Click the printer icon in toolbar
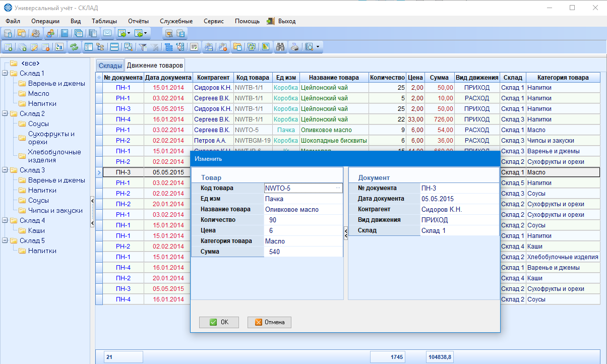The width and height of the screenshot is (607, 364). click(x=295, y=47)
